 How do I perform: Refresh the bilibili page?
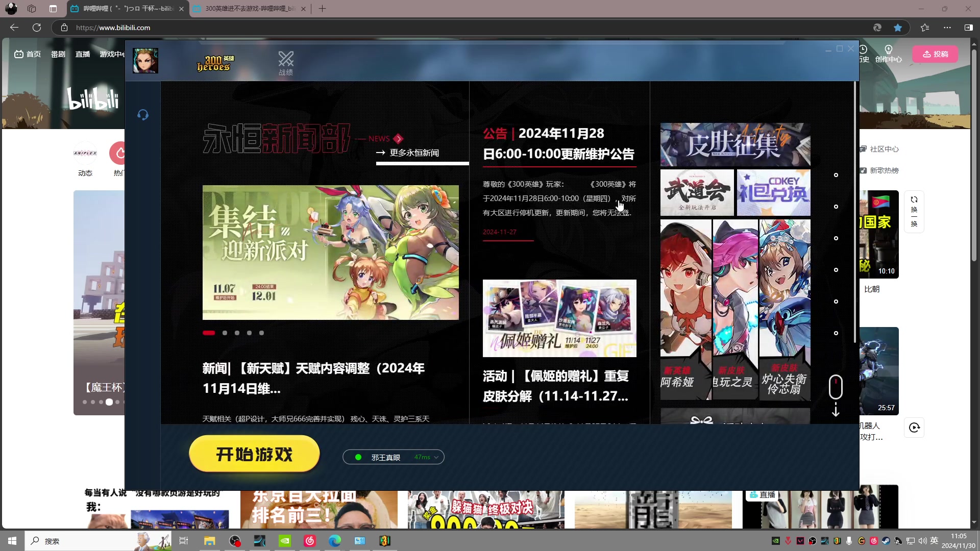37,28
